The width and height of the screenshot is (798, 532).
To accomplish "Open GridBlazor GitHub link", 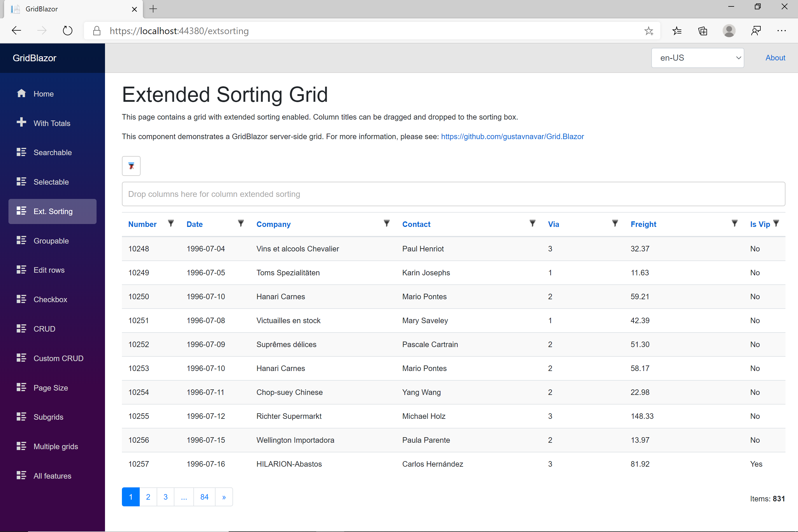I will tap(512, 136).
